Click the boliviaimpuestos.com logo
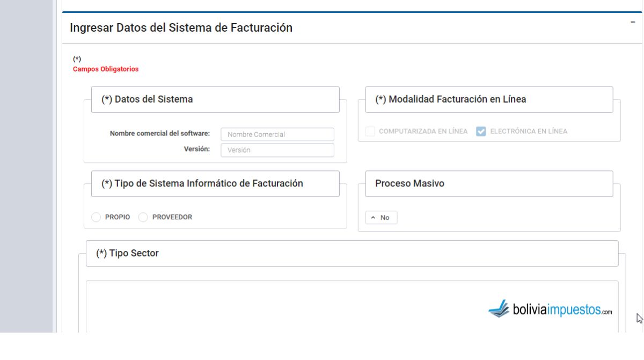Image resolution: width=644 pixels, height=360 pixels. 550,308
